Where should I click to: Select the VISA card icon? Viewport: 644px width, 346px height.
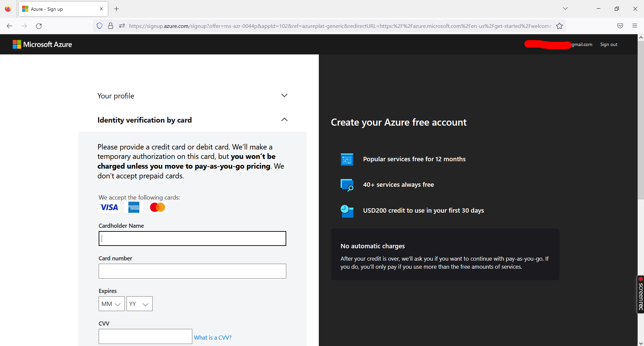[x=109, y=207]
